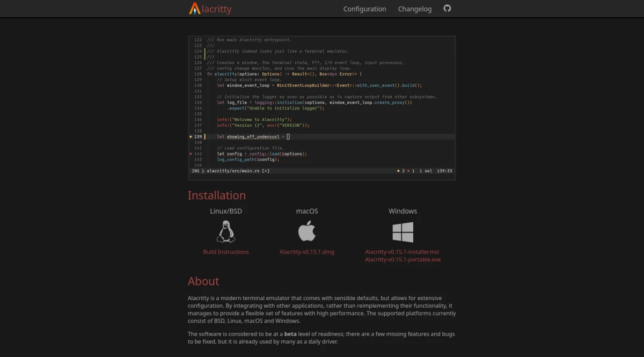Image resolution: width=644 pixels, height=357 pixels.
Task: Click the 139:33 cursor position in the status bar
Action: (x=444, y=171)
